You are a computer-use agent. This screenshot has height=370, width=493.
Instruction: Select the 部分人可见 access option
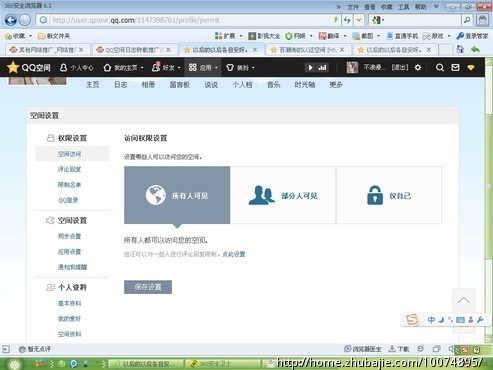(x=283, y=195)
